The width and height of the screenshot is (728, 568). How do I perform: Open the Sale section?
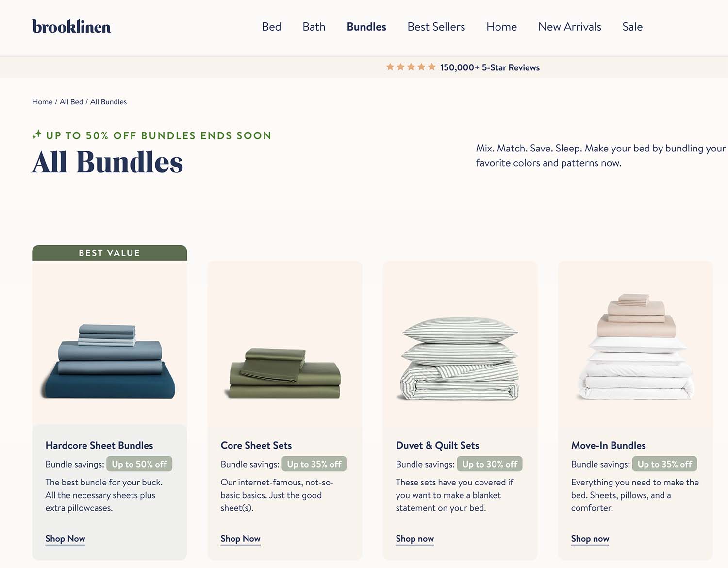point(632,27)
